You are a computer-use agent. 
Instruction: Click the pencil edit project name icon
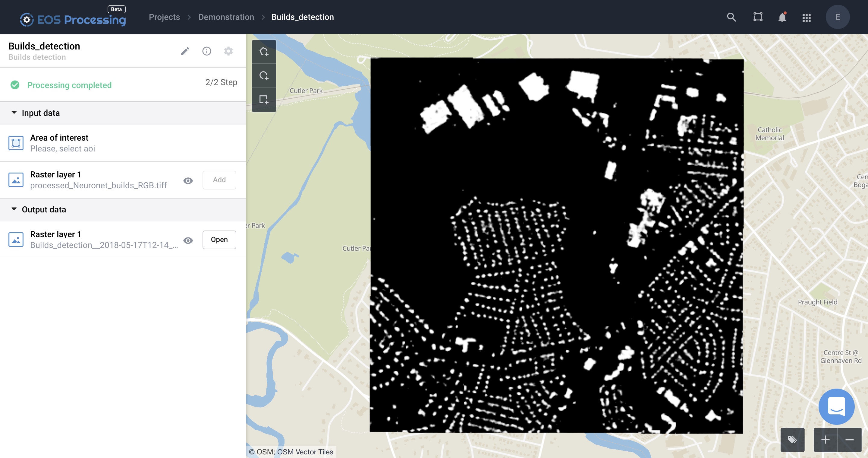[x=185, y=51]
